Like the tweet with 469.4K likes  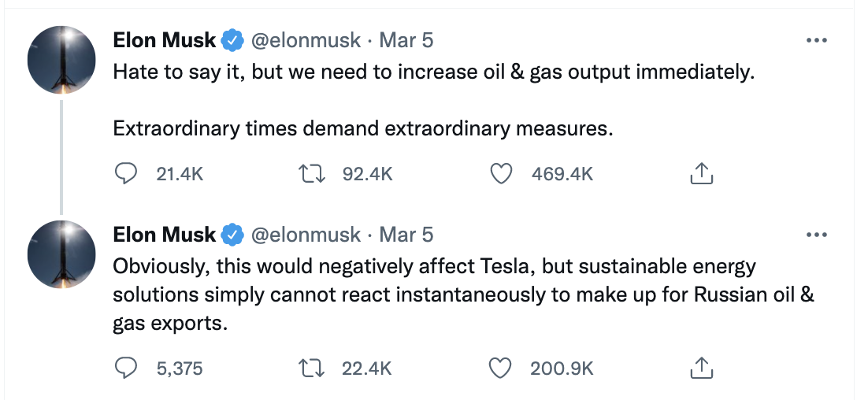502,173
